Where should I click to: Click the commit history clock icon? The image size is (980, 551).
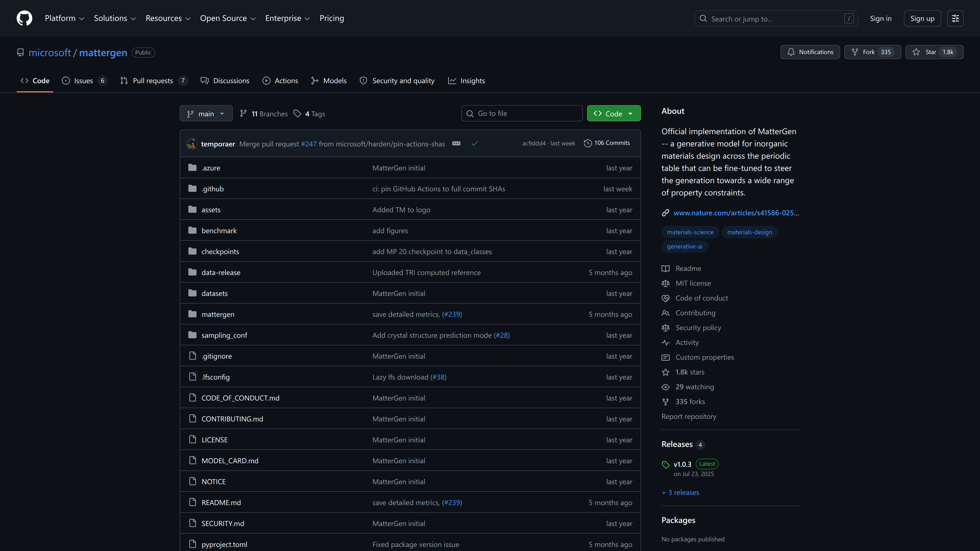tap(588, 143)
